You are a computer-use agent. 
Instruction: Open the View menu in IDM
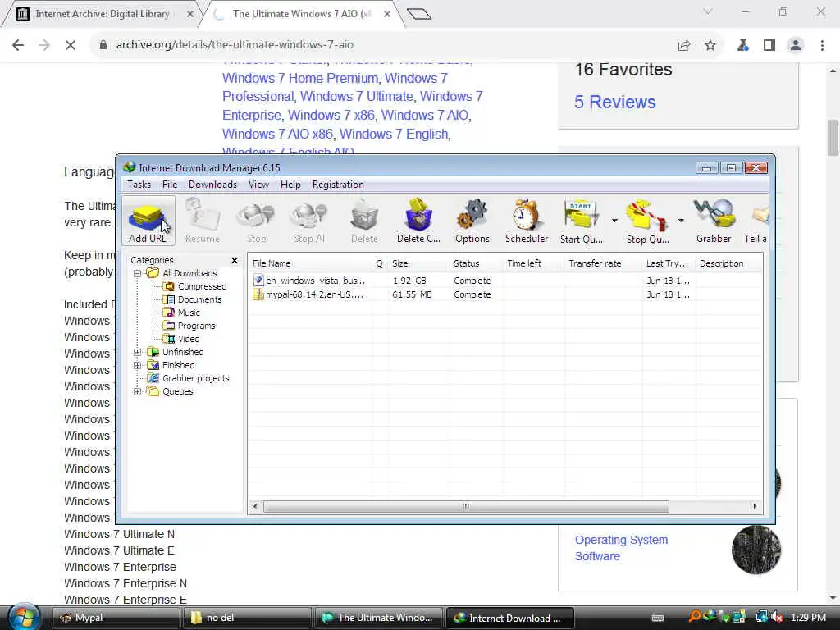tap(258, 185)
